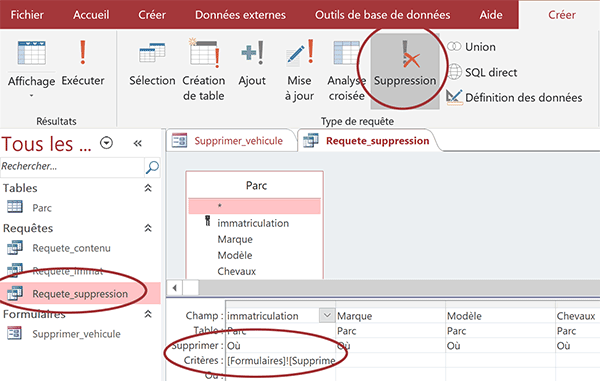Click the Où cell under Modèle column
600x381 pixels.
pyautogui.click(x=501, y=345)
